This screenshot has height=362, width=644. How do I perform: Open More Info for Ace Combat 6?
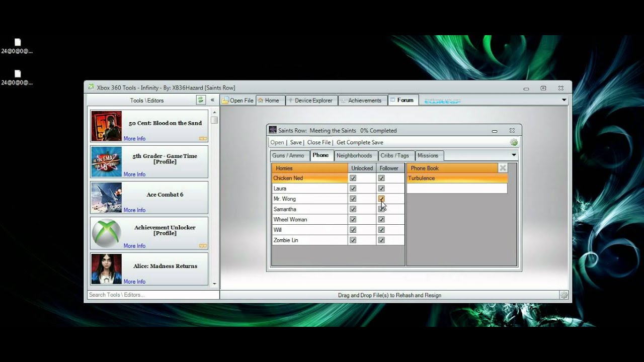134,210
